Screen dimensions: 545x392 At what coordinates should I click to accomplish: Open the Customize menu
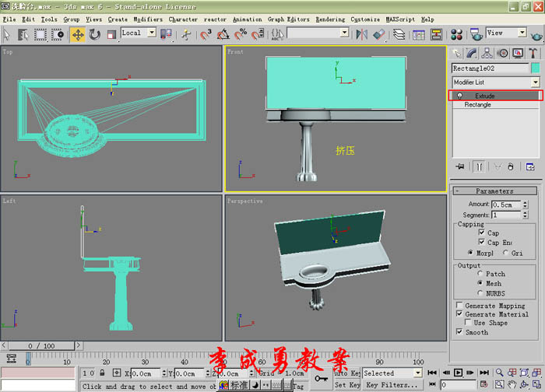click(x=365, y=19)
